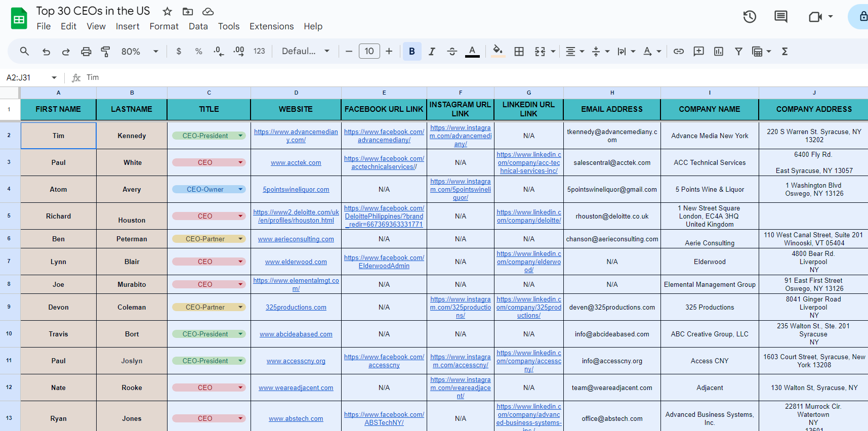Decrease font size
The height and width of the screenshot is (431, 868).
349,51
